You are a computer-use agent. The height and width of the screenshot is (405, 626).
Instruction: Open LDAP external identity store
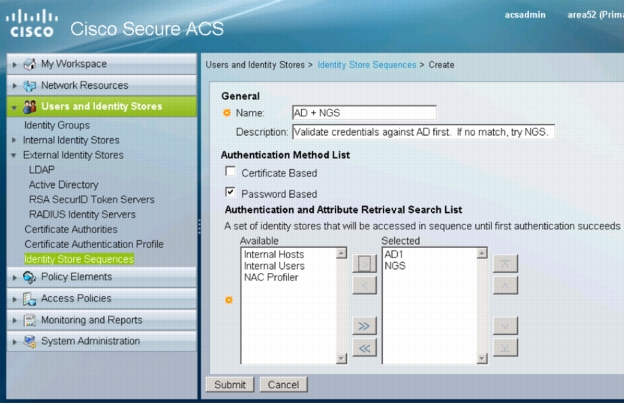click(42, 170)
